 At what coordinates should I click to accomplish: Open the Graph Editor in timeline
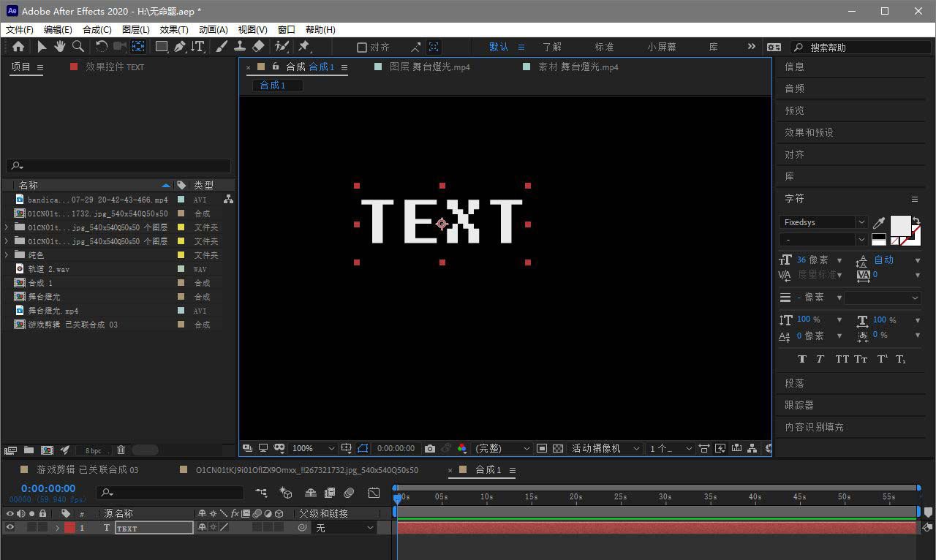point(374,493)
